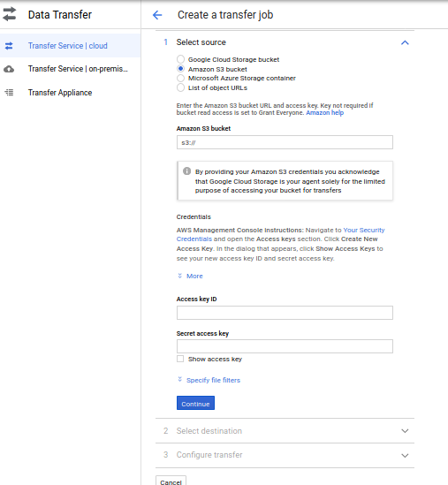Click the info icon in the credentials notice
Viewport: 448px width, 485px height.
tap(186, 171)
